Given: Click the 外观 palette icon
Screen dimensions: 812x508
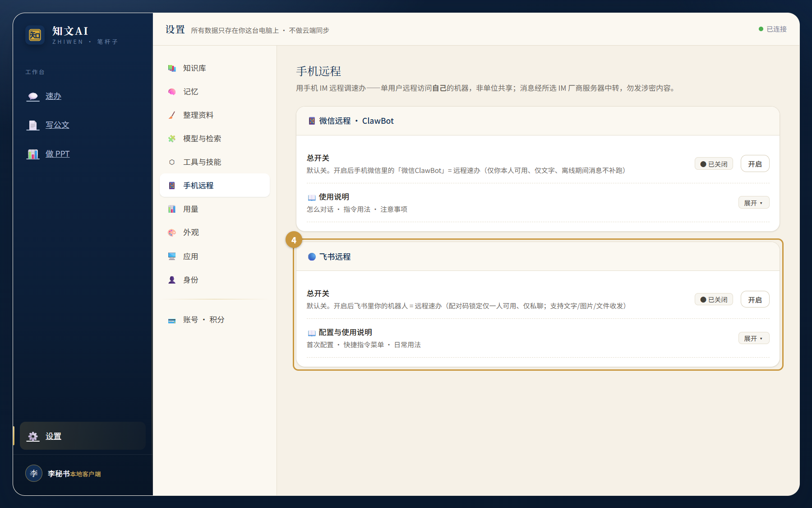Looking at the screenshot, I should 172,233.
